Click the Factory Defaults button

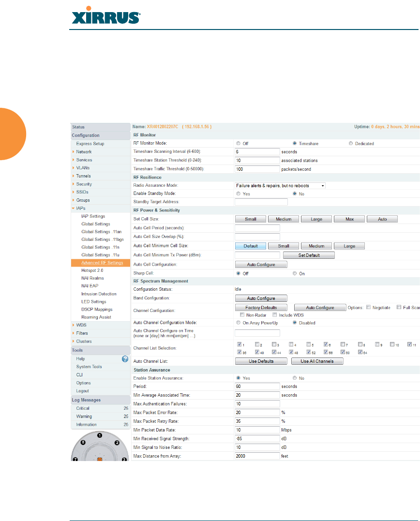click(261, 308)
